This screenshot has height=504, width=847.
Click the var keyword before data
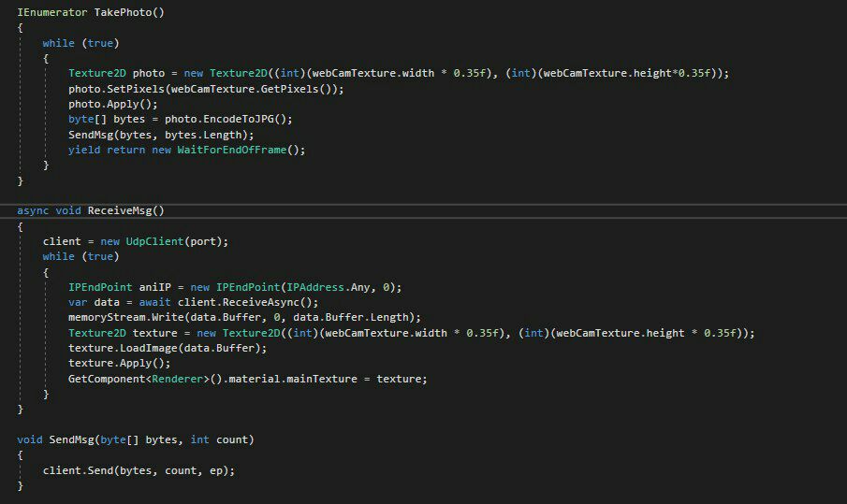point(78,302)
